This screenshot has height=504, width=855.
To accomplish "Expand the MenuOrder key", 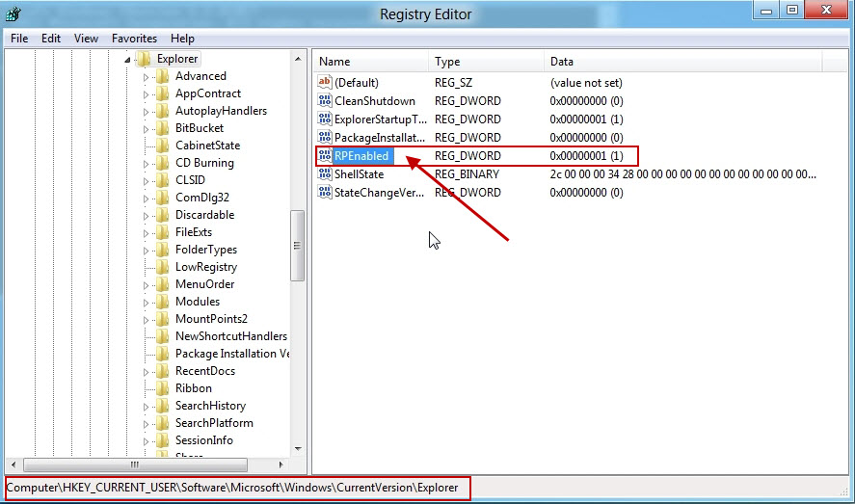I will pos(146,285).
